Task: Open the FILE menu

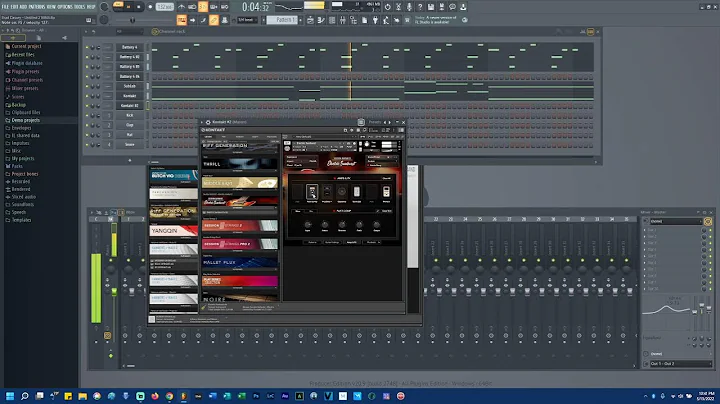Action: [x=5, y=7]
